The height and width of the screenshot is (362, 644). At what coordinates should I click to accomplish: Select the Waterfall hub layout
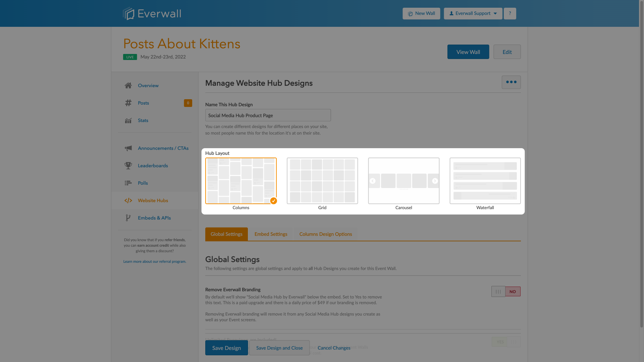coord(485,181)
